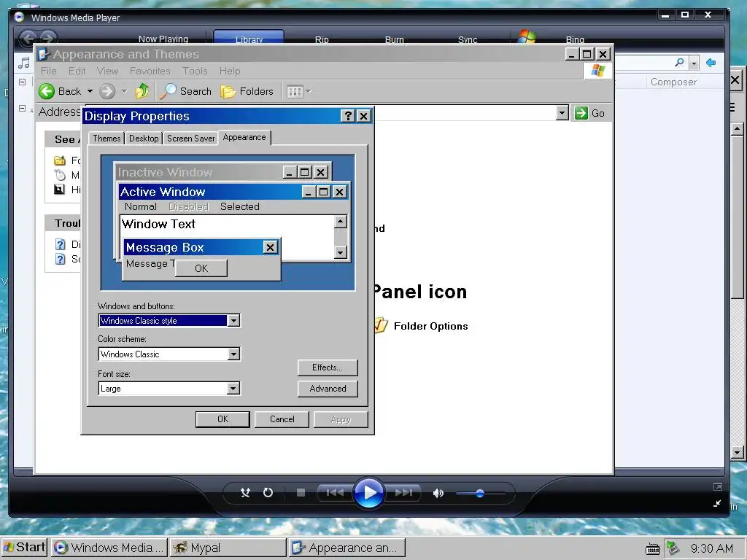
Task: Open keyboard icon in system tray
Action: coord(653,548)
